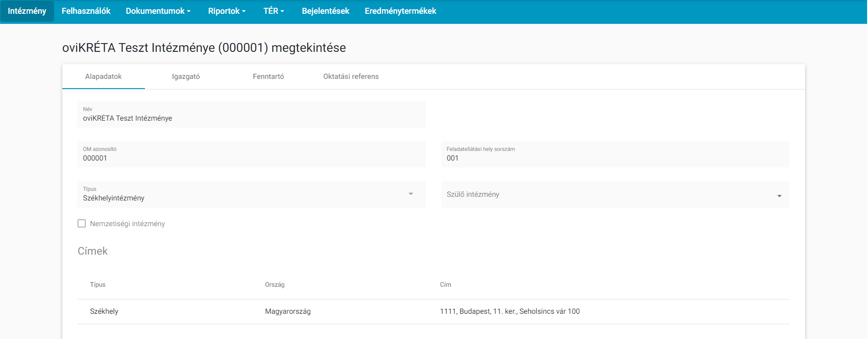Select the Székhely cell in the address row
The width and height of the screenshot is (868, 339).
tap(104, 311)
